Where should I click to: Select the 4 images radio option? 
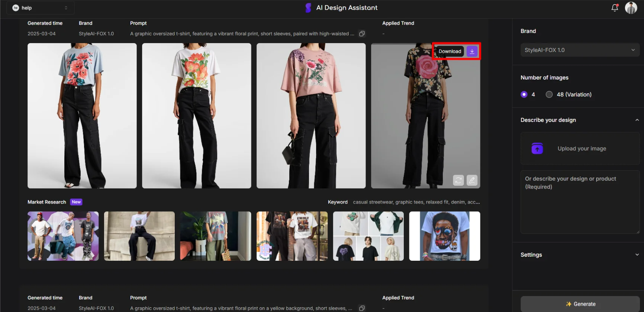pos(524,94)
